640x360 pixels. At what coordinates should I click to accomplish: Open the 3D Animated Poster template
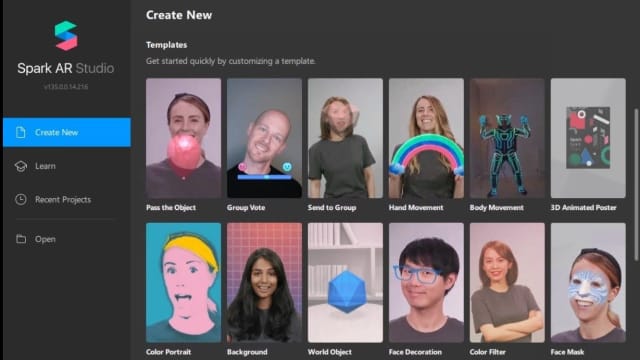[588, 138]
